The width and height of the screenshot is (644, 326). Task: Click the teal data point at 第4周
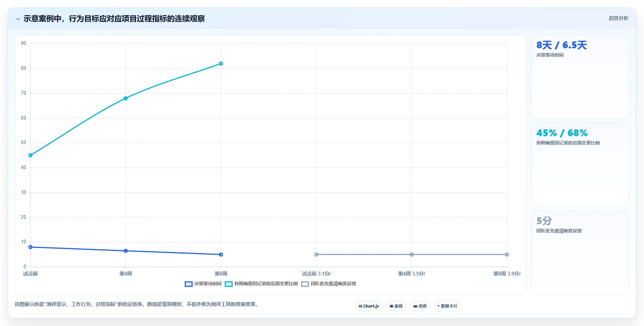tap(126, 98)
